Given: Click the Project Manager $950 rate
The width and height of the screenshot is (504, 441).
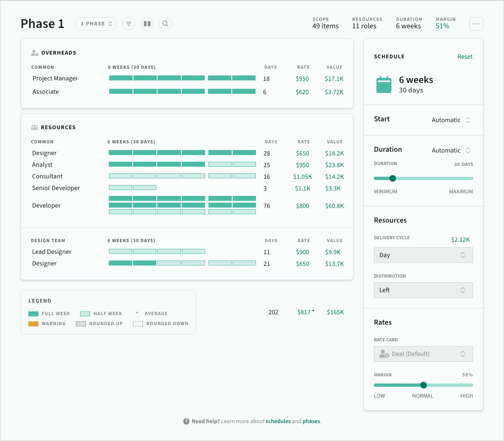Looking at the screenshot, I should [x=302, y=79].
